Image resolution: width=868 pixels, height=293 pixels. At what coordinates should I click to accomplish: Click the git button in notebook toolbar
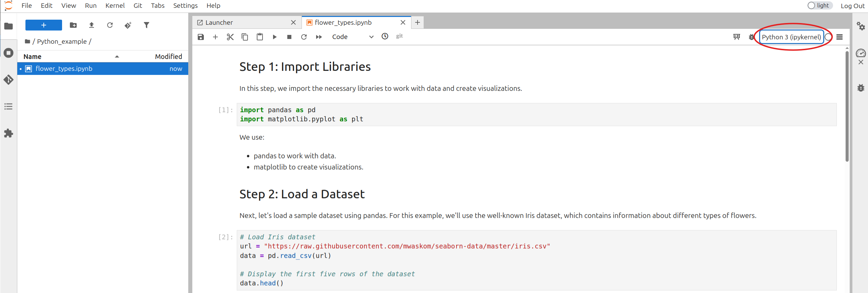coord(399,36)
